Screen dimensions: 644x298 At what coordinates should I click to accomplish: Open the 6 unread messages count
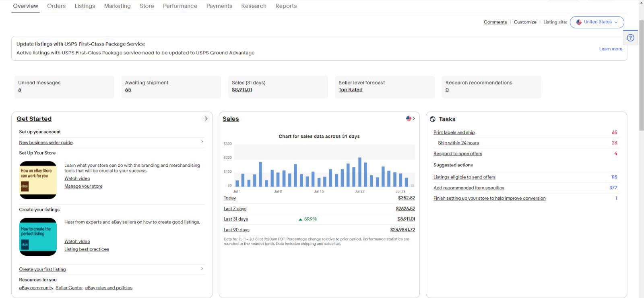pyautogui.click(x=20, y=90)
